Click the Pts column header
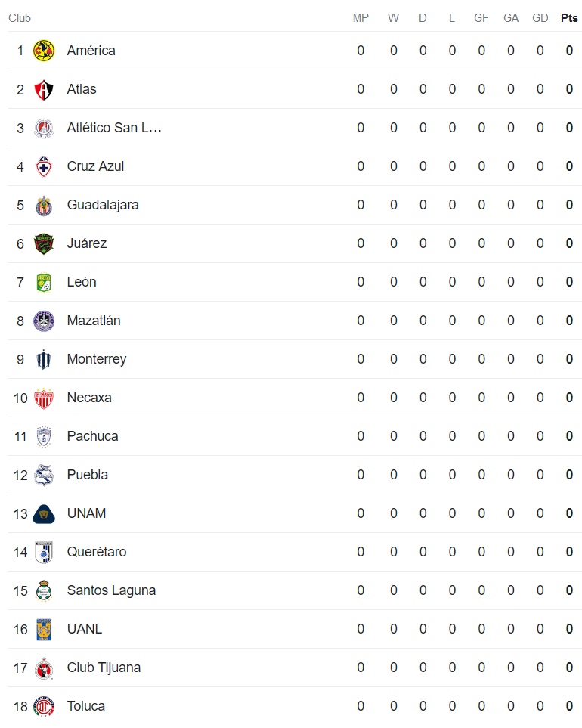This screenshot has height=728, width=582. tap(569, 18)
